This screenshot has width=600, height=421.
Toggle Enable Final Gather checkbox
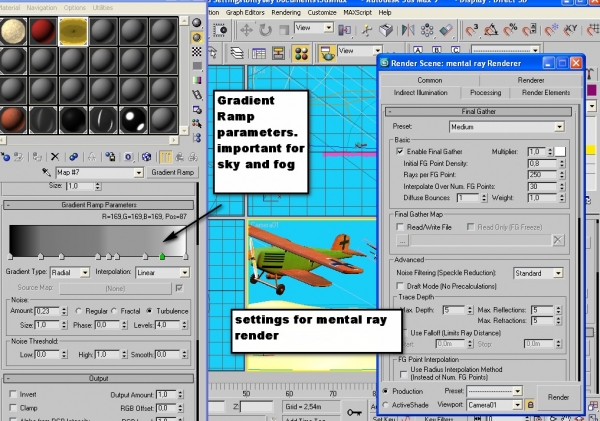(400, 152)
